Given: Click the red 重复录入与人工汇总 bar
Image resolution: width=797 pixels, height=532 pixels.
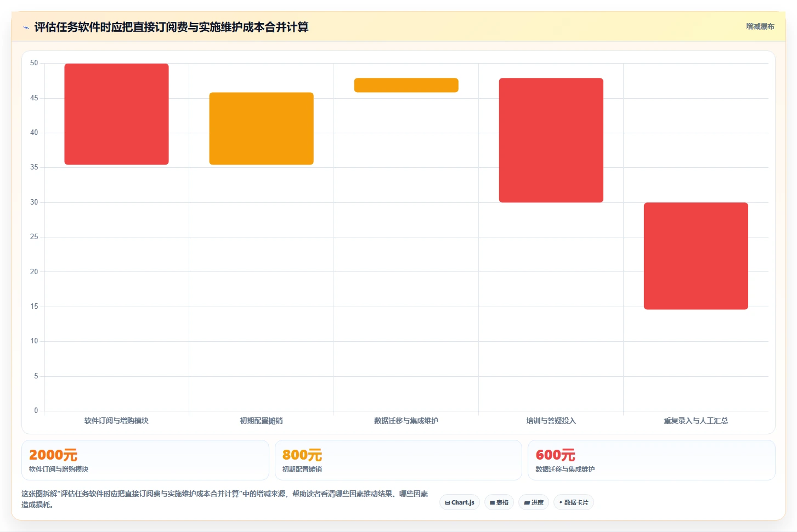Looking at the screenshot, I should pyautogui.click(x=696, y=256).
